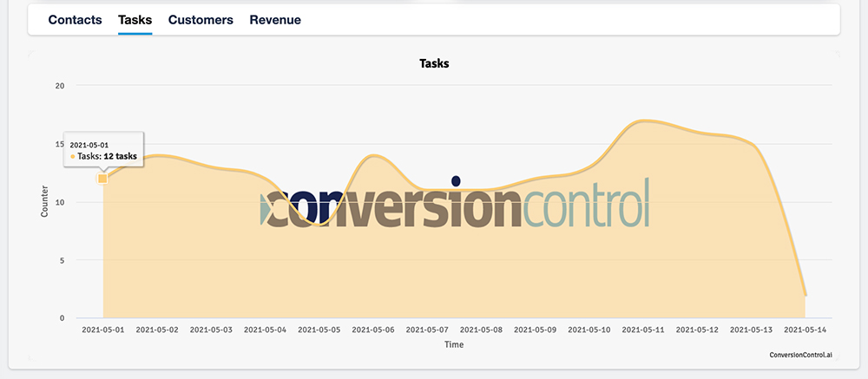Click the ConversionControl.ai credit link
Image resolution: width=868 pixels, height=379 pixels.
click(x=800, y=355)
